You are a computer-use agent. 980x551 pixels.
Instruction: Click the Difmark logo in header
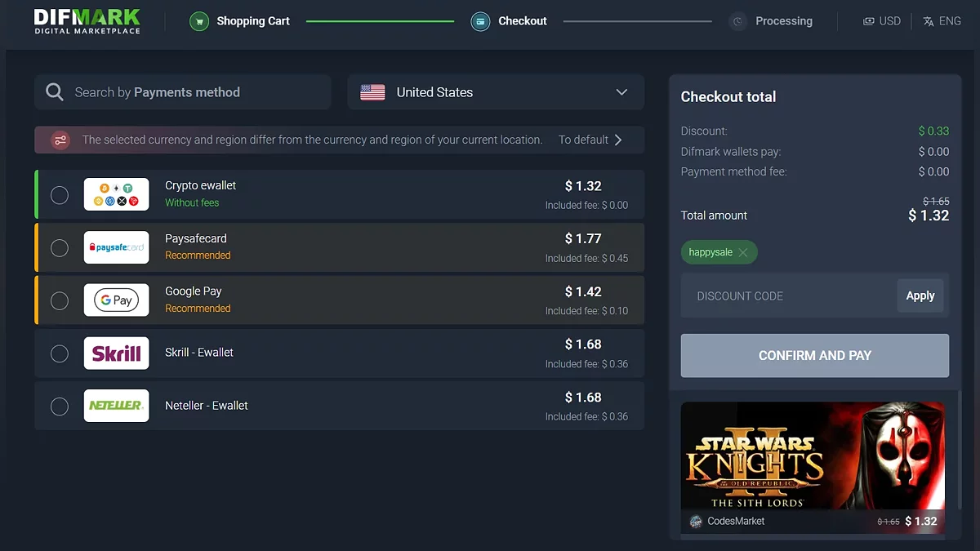pos(87,21)
